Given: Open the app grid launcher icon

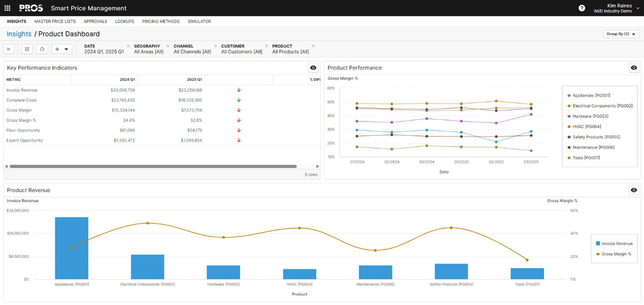Looking at the screenshot, I should coord(7,8).
